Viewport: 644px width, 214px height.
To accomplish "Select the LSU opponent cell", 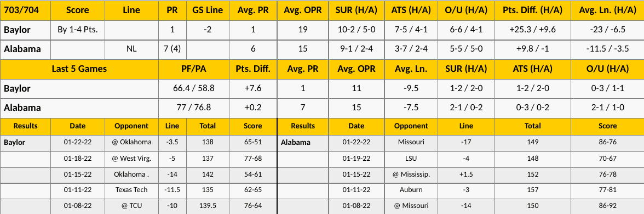I will (410, 159).
